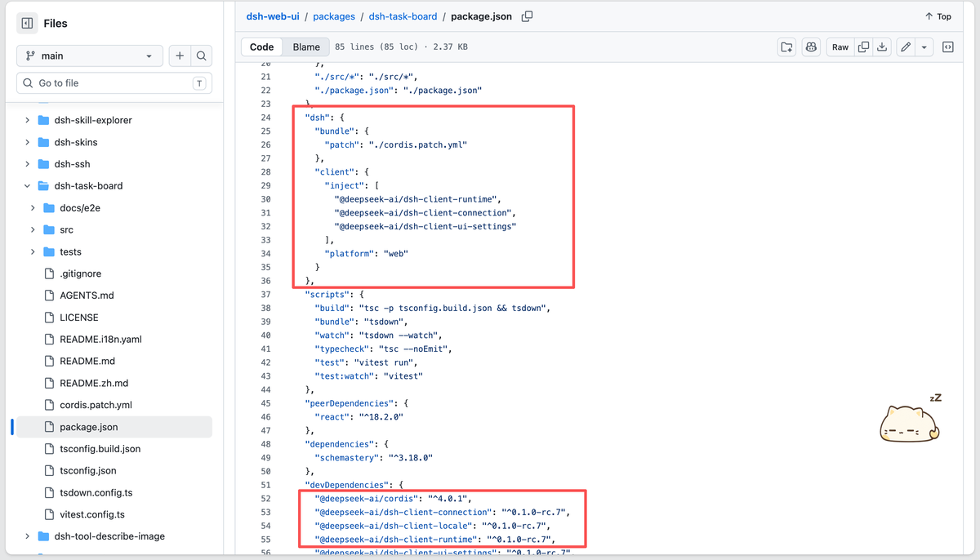The width and height of the screenshot is (980, 560).
Task: Open the main branch dropdown
Action: click(x=90, y=56)
